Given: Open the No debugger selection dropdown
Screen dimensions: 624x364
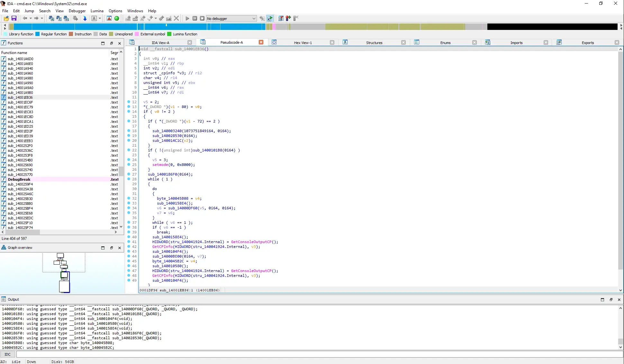Looking at the screenshot, I should pos(231,18).
